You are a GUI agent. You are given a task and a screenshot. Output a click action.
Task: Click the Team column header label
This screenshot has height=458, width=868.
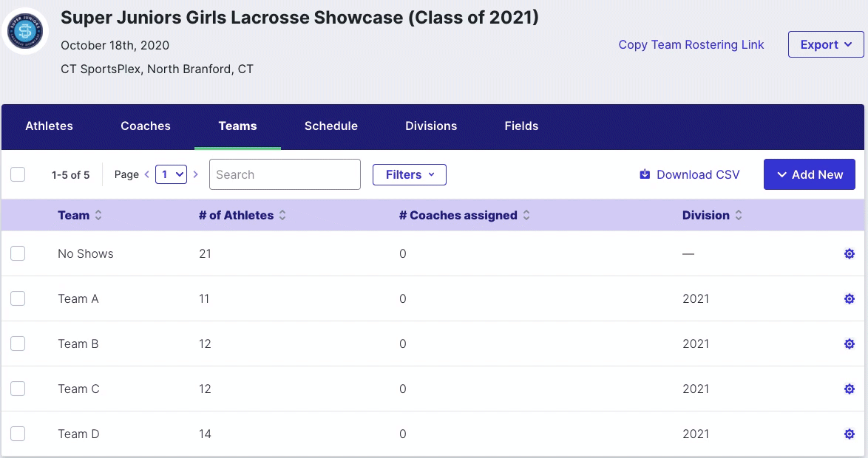coord(74,215)
